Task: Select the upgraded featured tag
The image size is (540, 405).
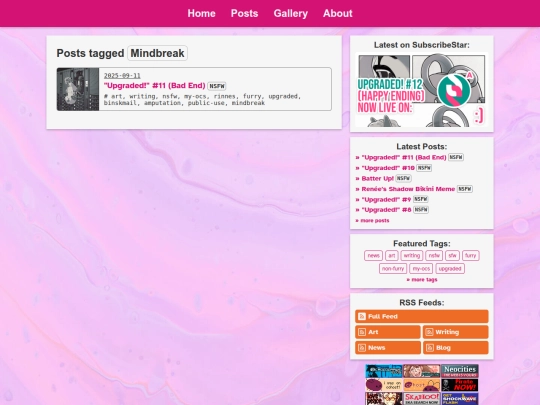Action: (450, 269)
